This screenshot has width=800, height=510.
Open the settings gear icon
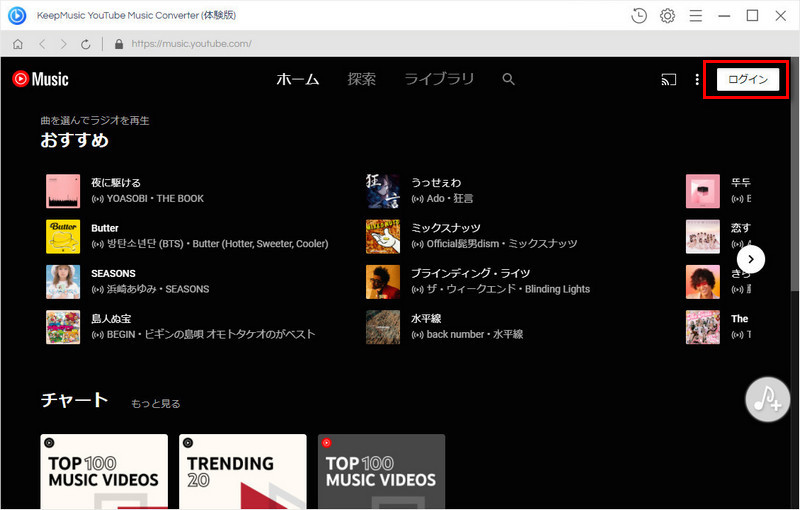tap(667, 16)
